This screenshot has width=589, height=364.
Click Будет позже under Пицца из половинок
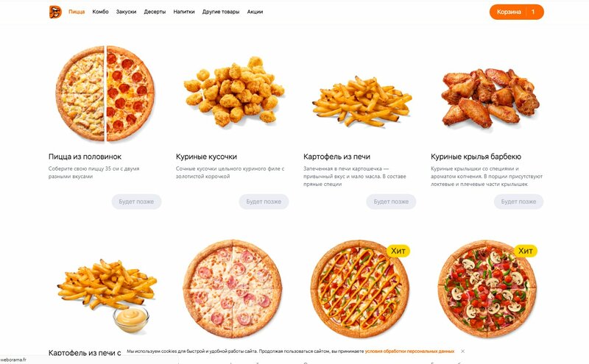coord(136,201)
